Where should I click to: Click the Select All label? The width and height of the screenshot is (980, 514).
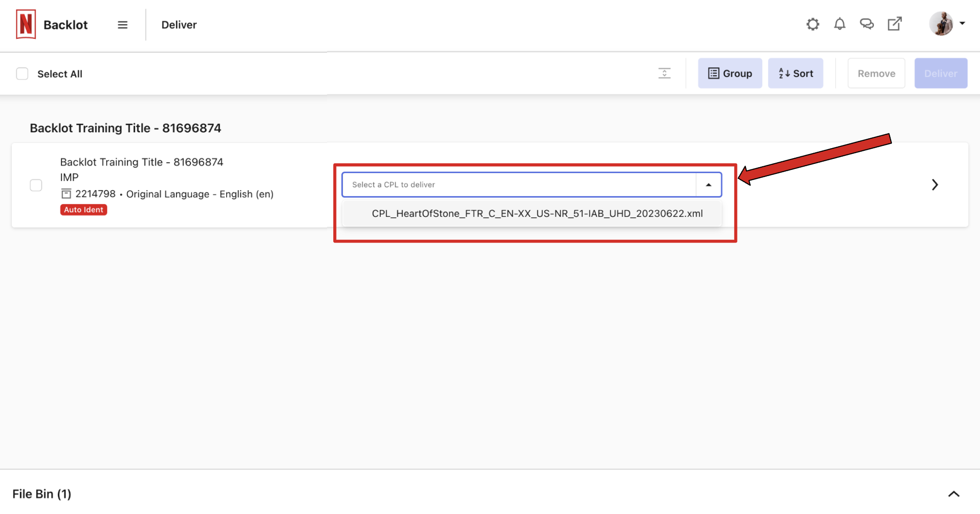pos(60,74)
